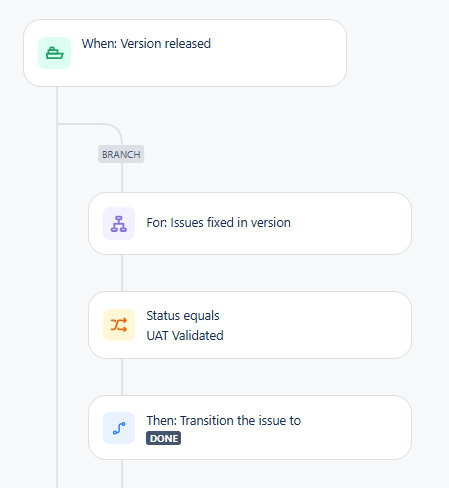Click the green ship icon on Version released trigger
Viewport: 449px width, 488px height.
pos(54,53)
